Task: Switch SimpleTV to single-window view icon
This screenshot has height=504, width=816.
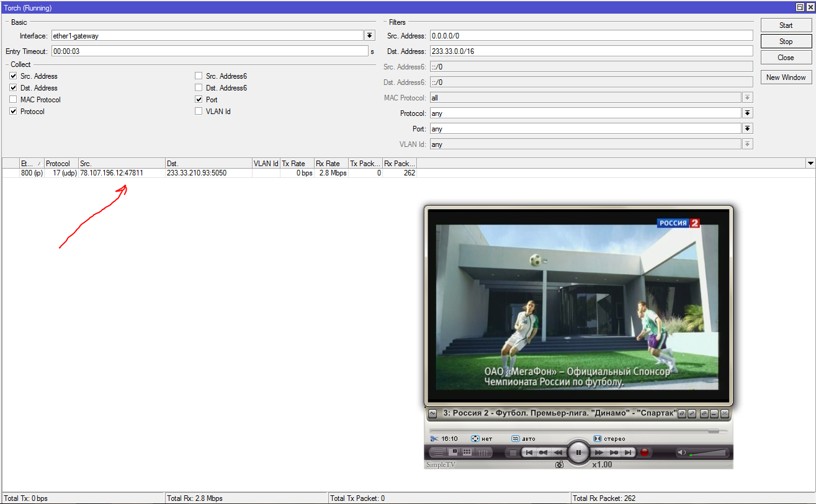Action: (x=454, y=453)
